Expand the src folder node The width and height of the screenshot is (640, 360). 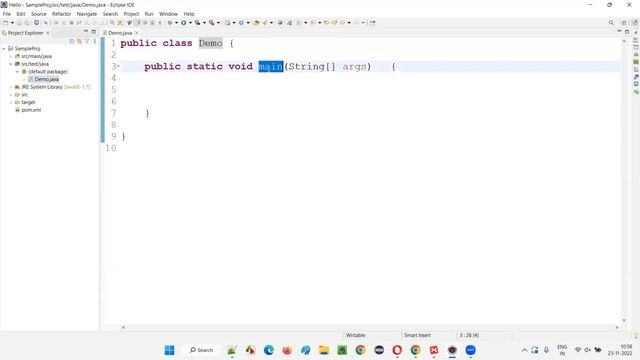click(x=11, y=95)
